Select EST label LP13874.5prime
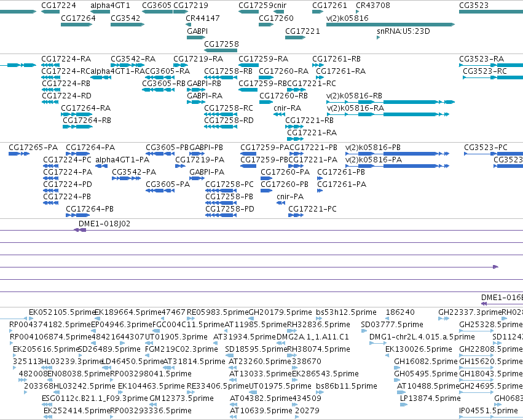The width and height of the screenshot is (523, 420). click(x=430, y=398)
